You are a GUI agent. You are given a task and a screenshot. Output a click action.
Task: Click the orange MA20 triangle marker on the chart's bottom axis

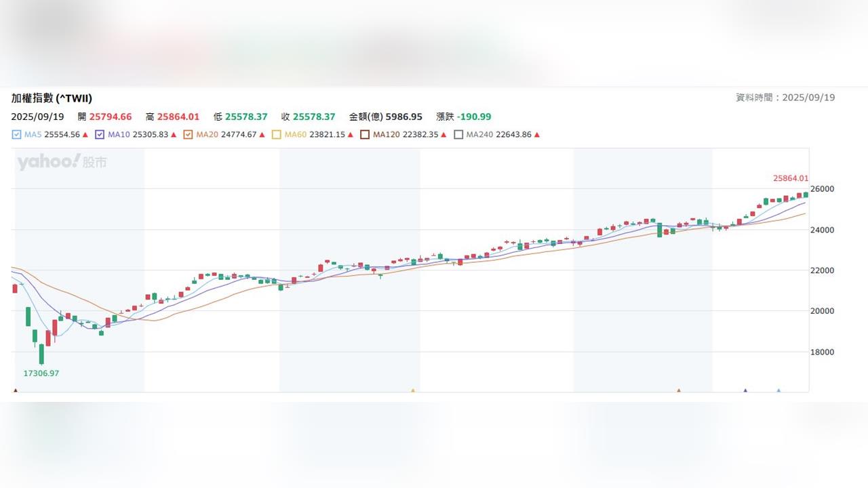678,390
